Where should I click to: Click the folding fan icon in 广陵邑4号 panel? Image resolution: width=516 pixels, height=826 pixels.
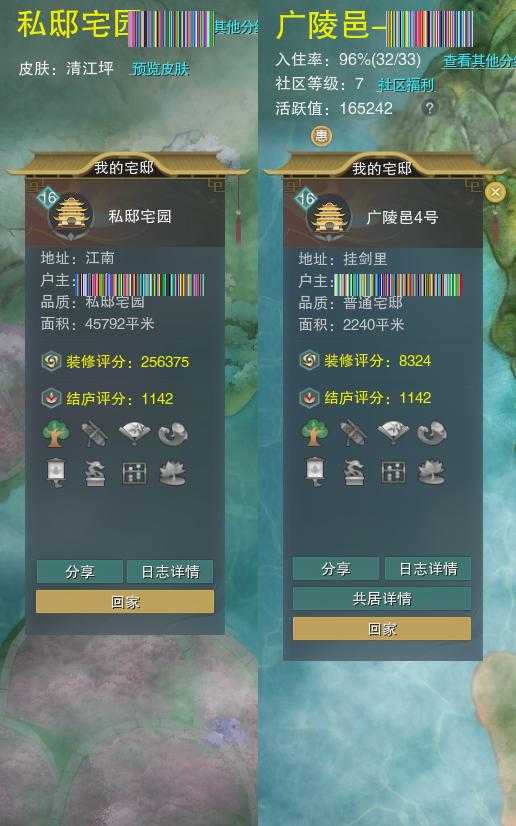(393, 433)
